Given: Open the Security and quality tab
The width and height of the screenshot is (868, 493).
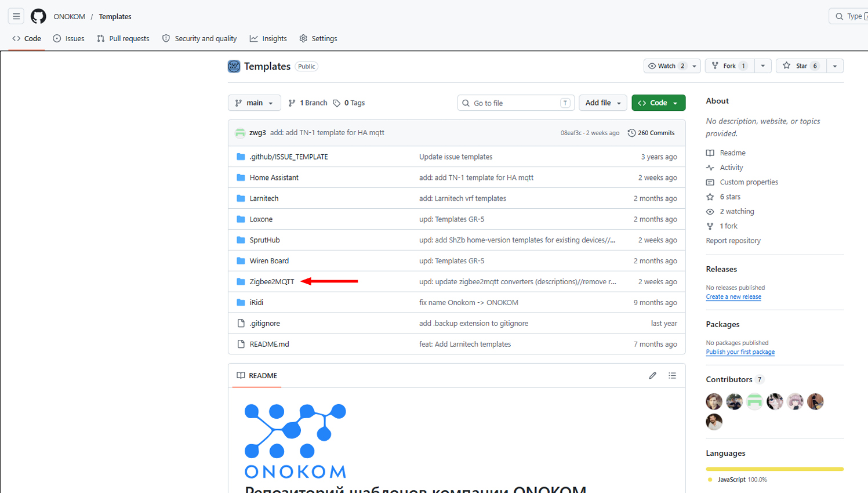Looking at the screenshot, I should coord(199,38).
